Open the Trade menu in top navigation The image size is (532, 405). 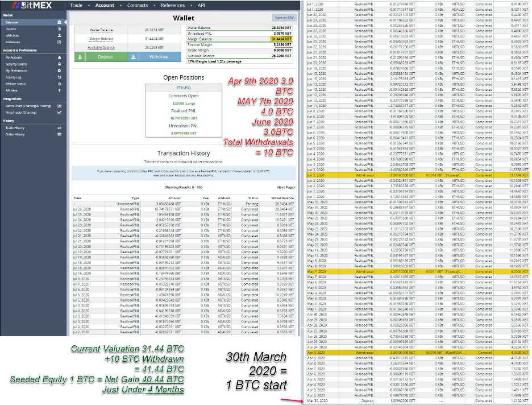(x=77, y=5)
